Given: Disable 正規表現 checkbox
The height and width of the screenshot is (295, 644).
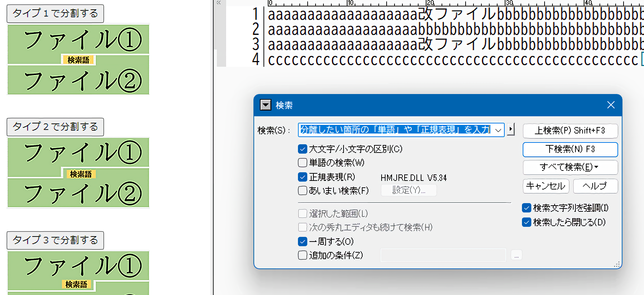Looking at the screenshot, I should pos(303,177).
